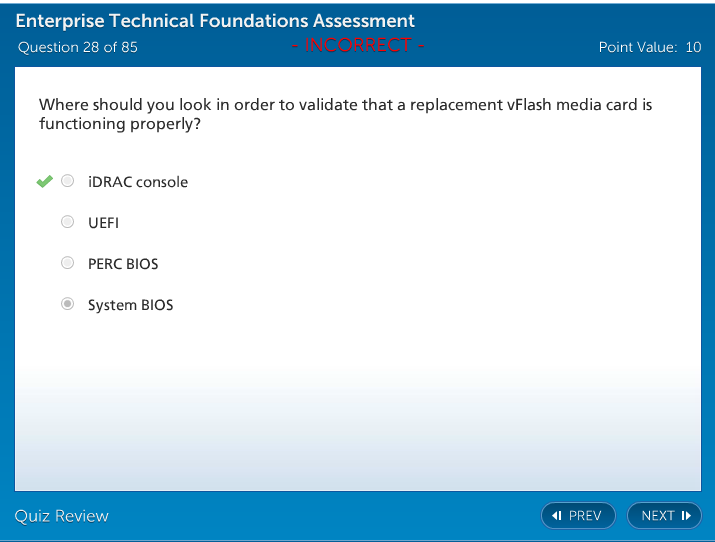Image resolution: width=715 pixels, height=542 pixels.
Task: Click the red INCORRECT status label
Action: coord(358,46)
